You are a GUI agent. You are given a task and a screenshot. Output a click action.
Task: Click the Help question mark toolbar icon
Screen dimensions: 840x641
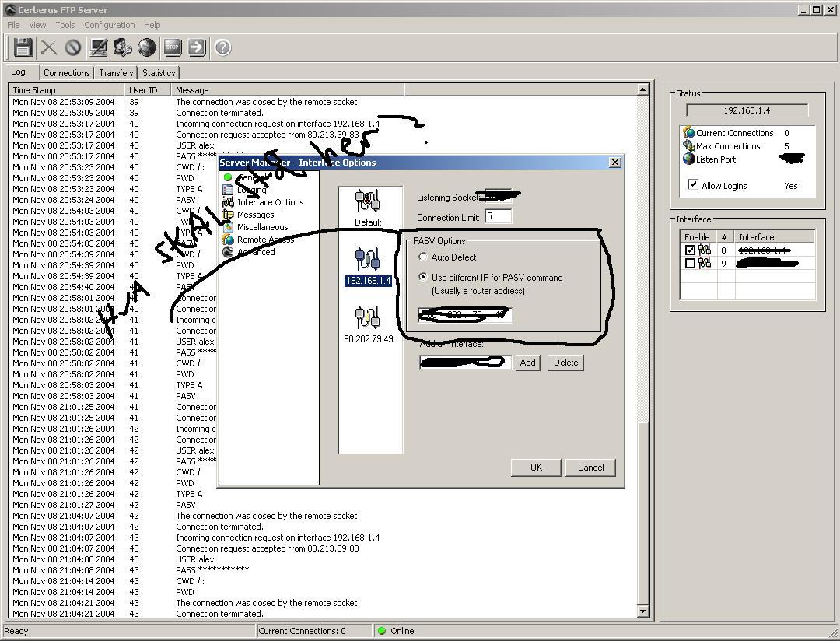(x=223, y=47)
